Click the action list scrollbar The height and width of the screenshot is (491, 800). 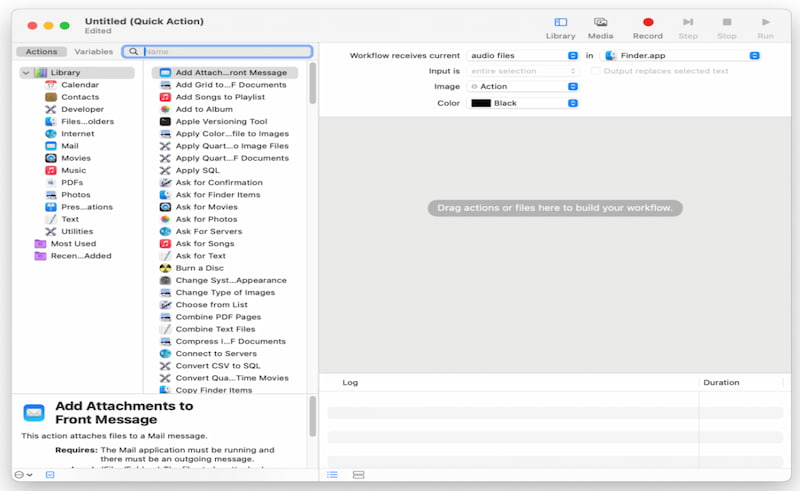(x=313, y=84)
